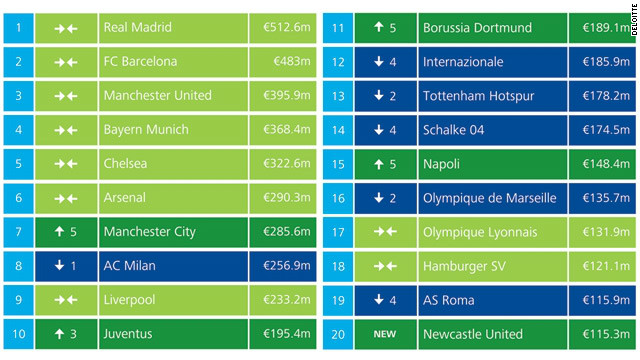
Task: Click the unchanged-position arrows icon beside Real Madrid
Action: point(66,29)
